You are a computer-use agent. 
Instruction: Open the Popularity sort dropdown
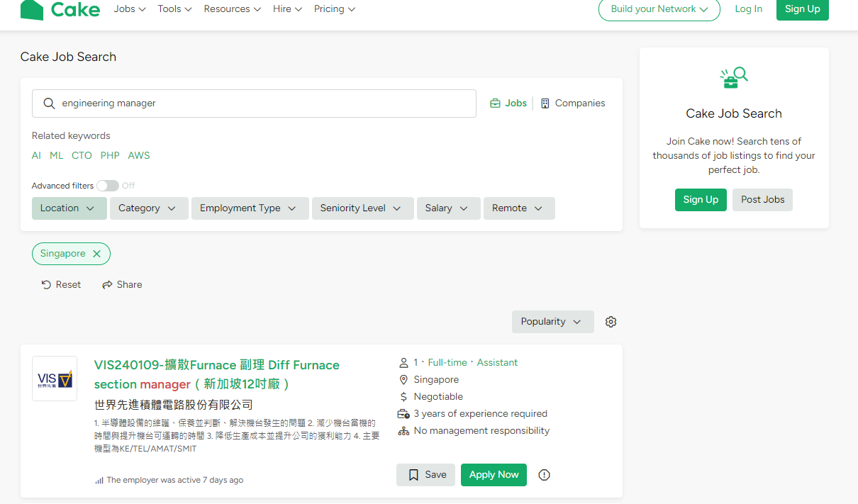[553, 322]
